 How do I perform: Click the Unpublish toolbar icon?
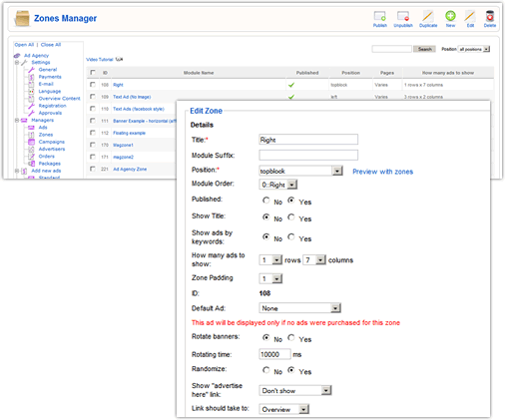[x=403, y=16]
